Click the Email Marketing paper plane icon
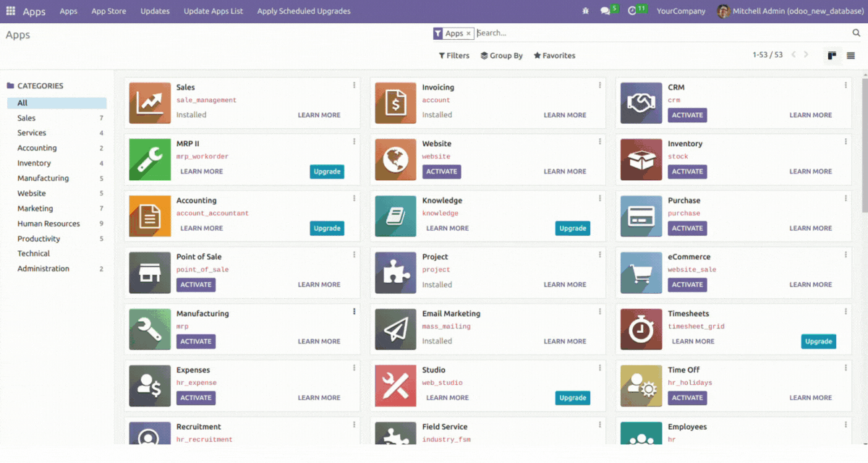The width and height of the screenshot is (868, 463). tap(396, 329)
